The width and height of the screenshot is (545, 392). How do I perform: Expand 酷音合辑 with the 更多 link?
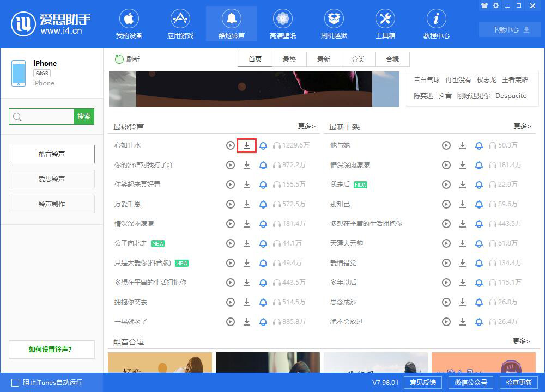[x=522, y=341]
